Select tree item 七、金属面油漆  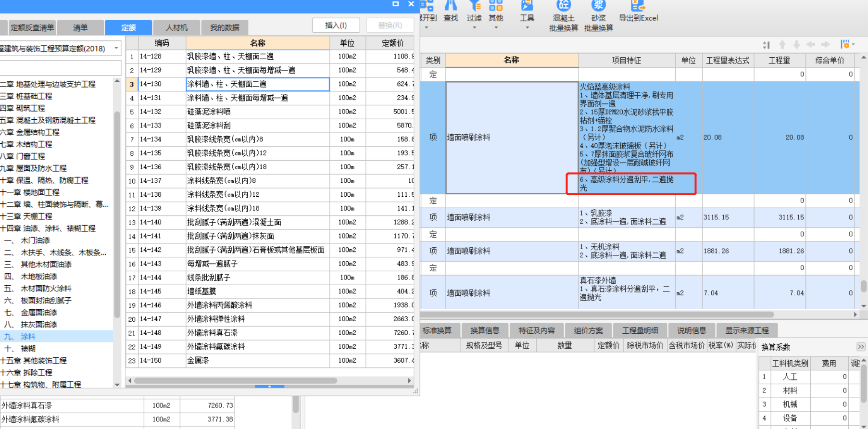tap(30, 313)
